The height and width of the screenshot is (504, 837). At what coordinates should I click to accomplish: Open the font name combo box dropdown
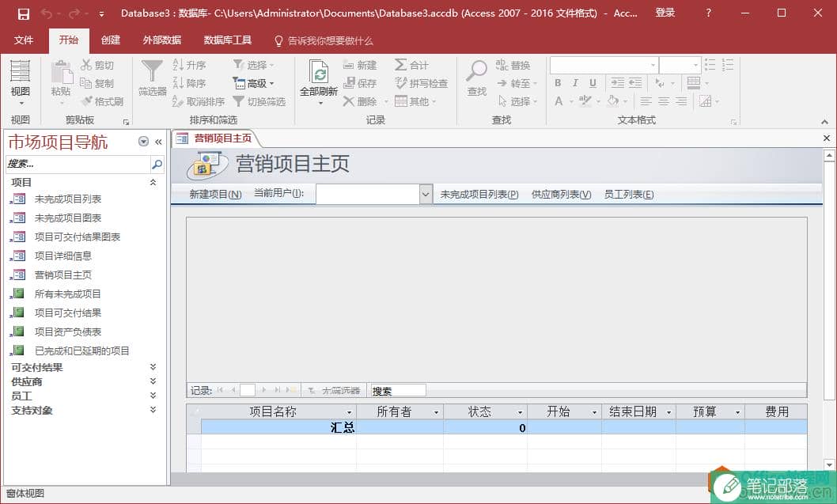(x=653, y=65)
